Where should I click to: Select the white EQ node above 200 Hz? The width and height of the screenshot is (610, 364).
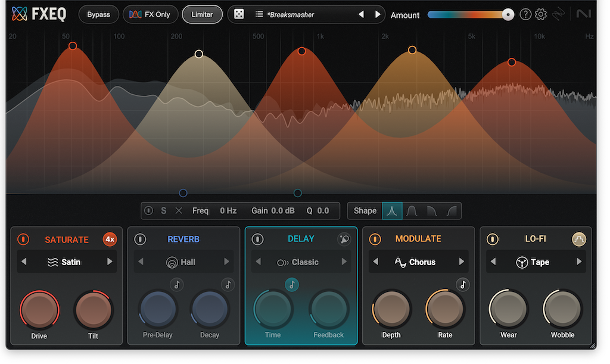click(199, 54)
